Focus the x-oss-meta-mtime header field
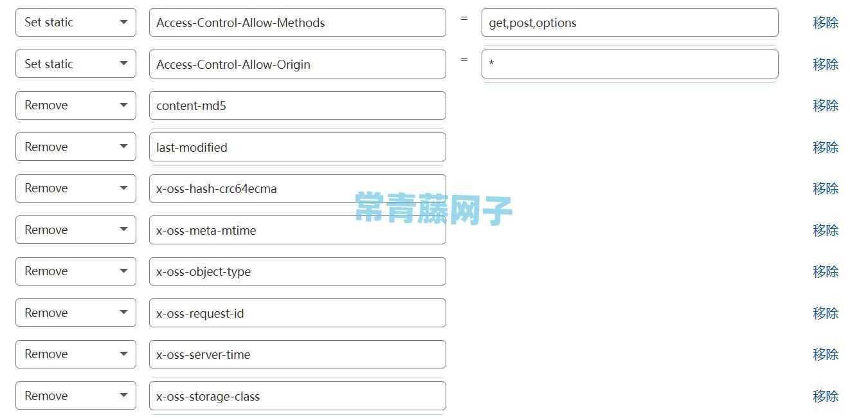Image resolution: width=868 pixels, height=418 pixels. [x=297, y=230]
